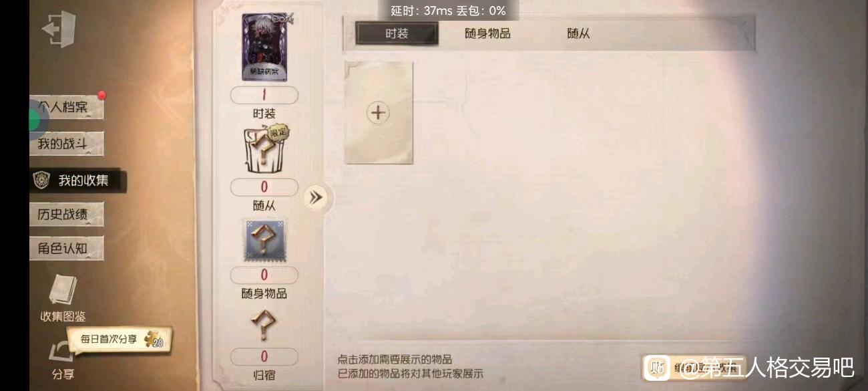Viewport: 868px width, 391px height.
Task: Tap the 分享 share icon
Action: [62, 352]
